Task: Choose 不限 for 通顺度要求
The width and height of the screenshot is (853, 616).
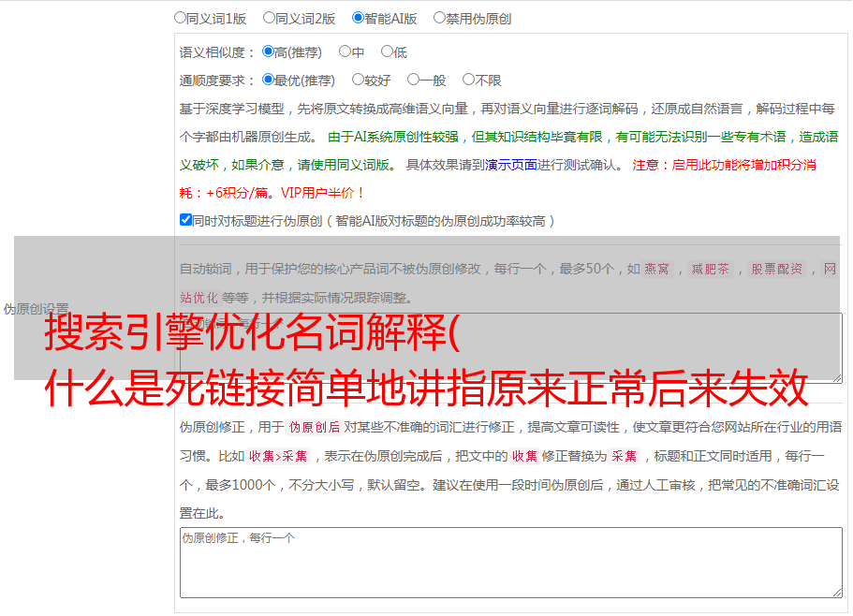Action: tap(468, 80)
